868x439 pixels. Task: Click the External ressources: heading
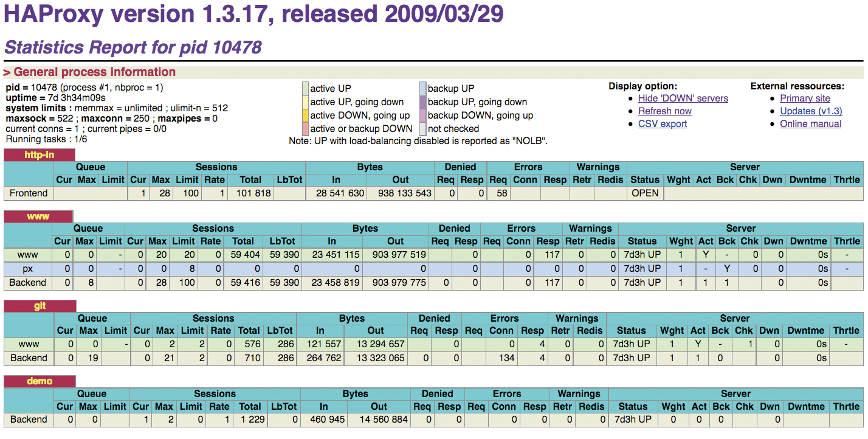click(797, 86)
